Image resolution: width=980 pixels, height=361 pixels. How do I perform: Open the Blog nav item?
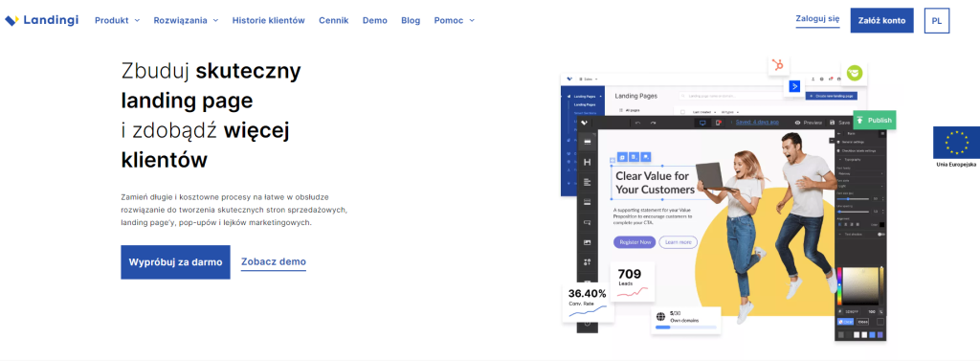[x=411, y=20]
